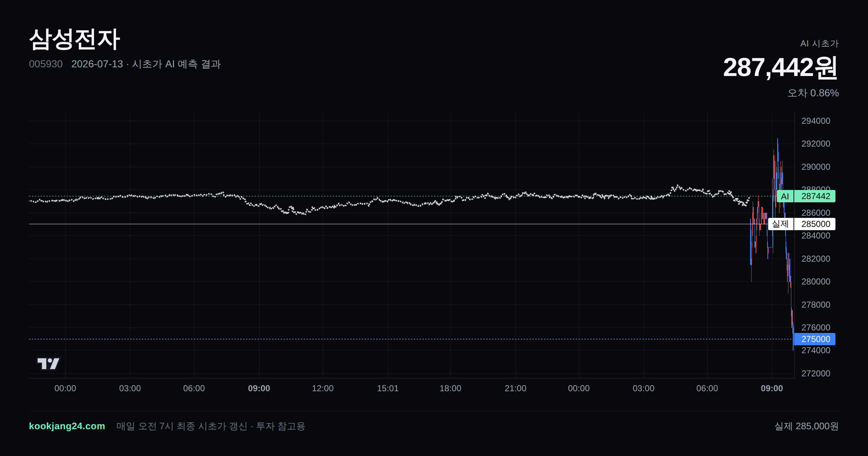The width and height of the screenshot is (868, 456).
Task: Click the white 실제 285000 price label
Action: tap(801, 224)
